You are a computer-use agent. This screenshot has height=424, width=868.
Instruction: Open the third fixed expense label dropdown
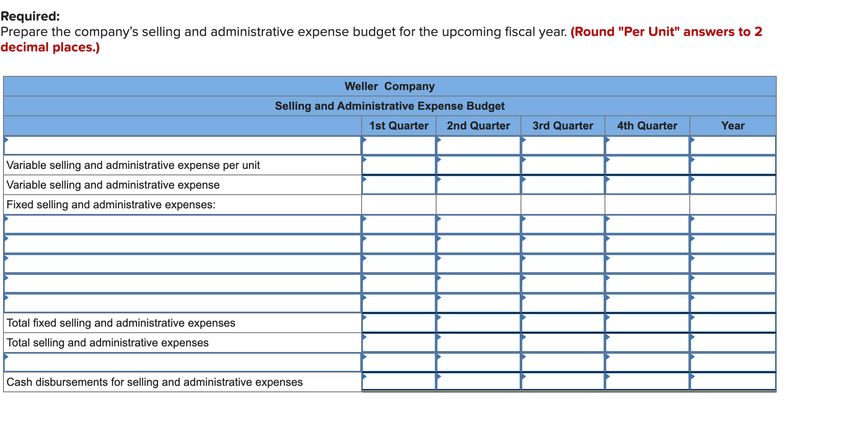click(183, 264)
